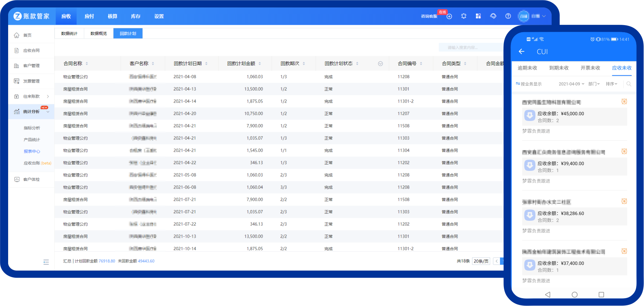Tap the back arrow in mobile app

pyautogui.click(x=522, y=52)
